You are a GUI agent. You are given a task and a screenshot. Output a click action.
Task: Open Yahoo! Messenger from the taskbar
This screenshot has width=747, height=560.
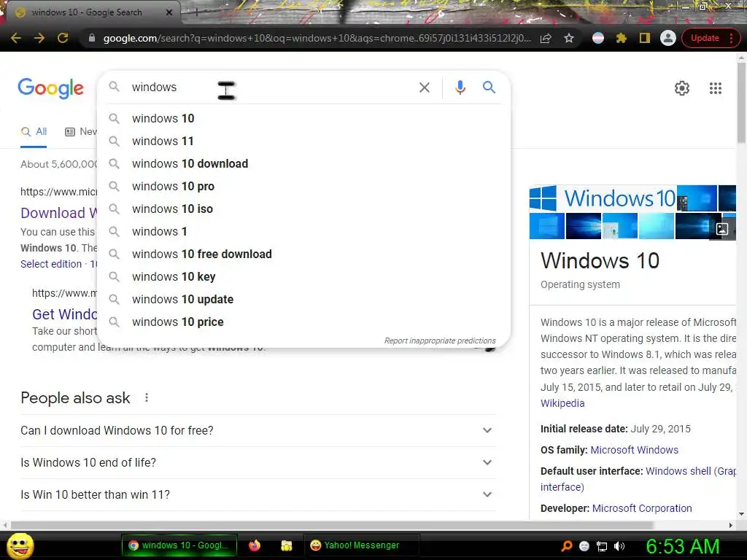(360, 545)
